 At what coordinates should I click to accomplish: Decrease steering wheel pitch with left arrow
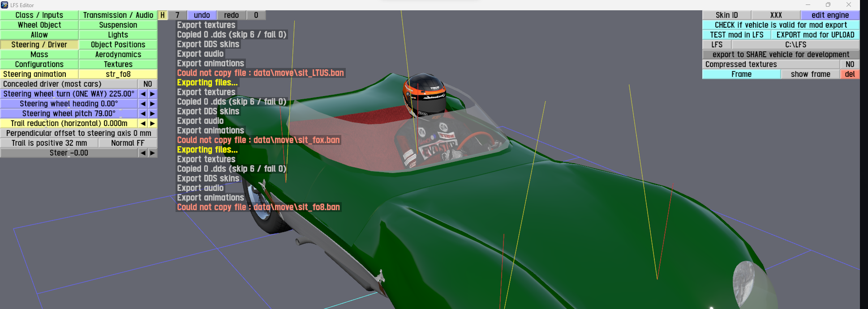[x=143, y=114]
